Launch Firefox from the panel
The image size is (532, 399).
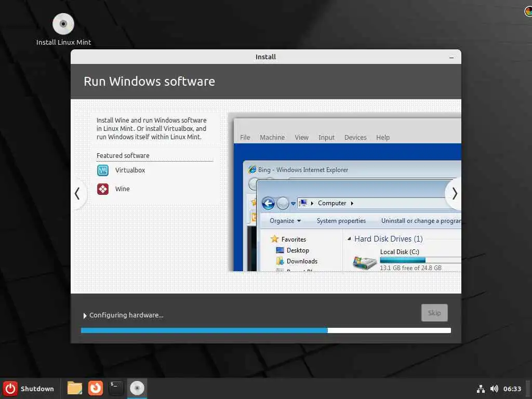(96, 388)
